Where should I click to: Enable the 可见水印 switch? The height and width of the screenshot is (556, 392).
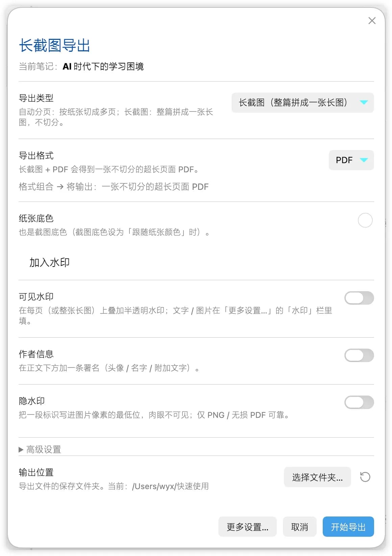click(x=359, y=298)
